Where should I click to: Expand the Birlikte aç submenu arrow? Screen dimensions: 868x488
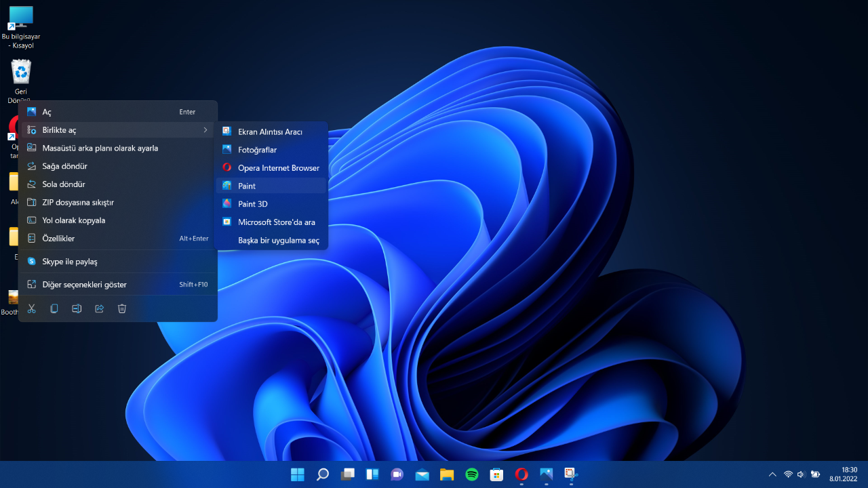pos(205,130)
